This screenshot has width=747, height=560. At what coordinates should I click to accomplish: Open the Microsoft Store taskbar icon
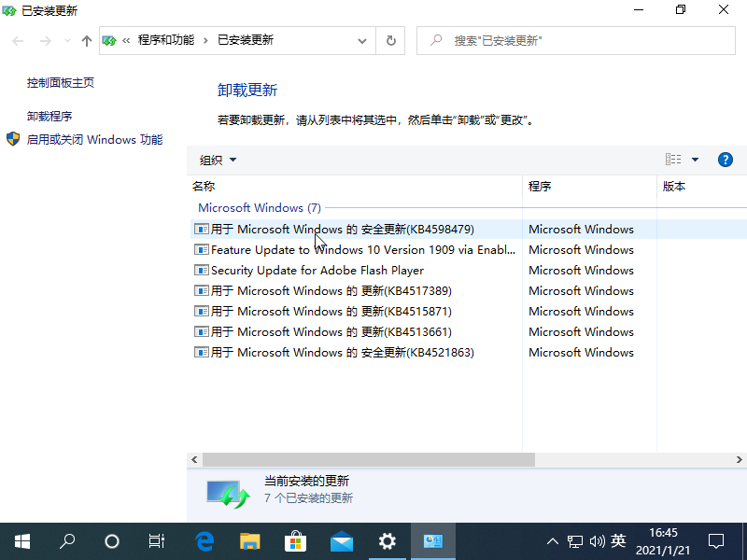295,540
